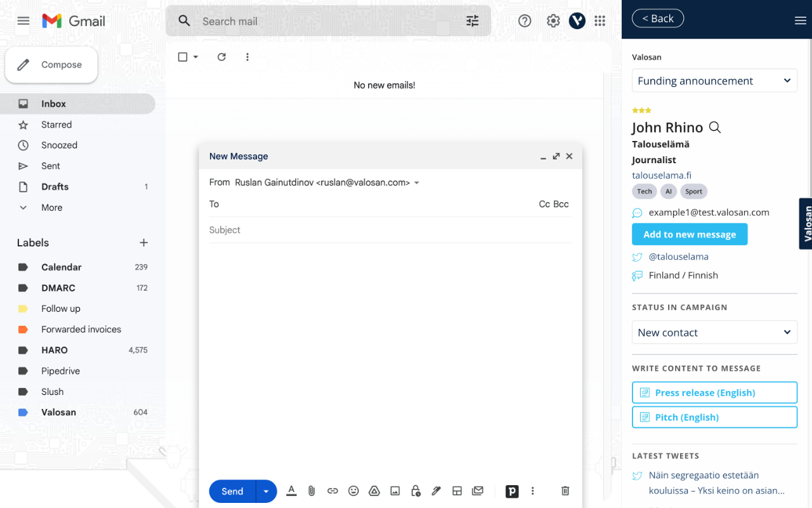
Task: Insert a photo into the message
Action: 395,491
